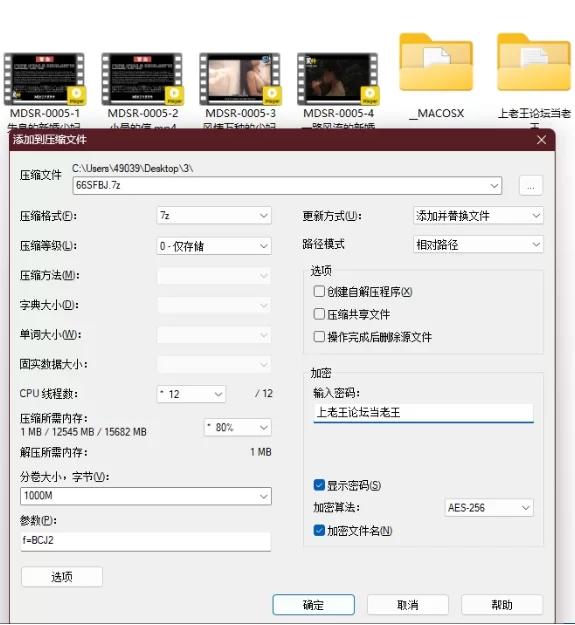
Task: Open the 压缩格式 7z dropdown
Action: tap(214, 216)
